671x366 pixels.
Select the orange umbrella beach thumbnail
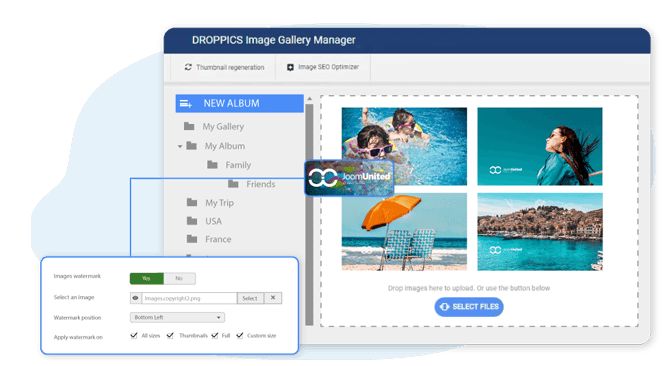click(404, 232)
